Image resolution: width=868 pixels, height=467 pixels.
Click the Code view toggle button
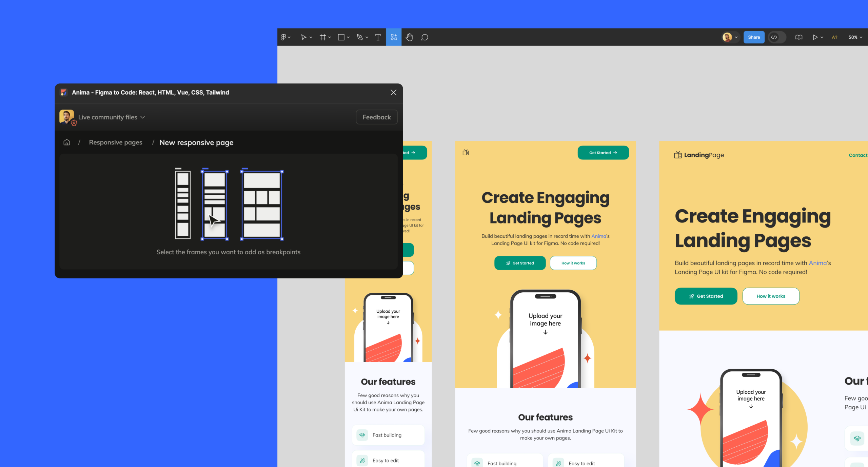(775, 37)
